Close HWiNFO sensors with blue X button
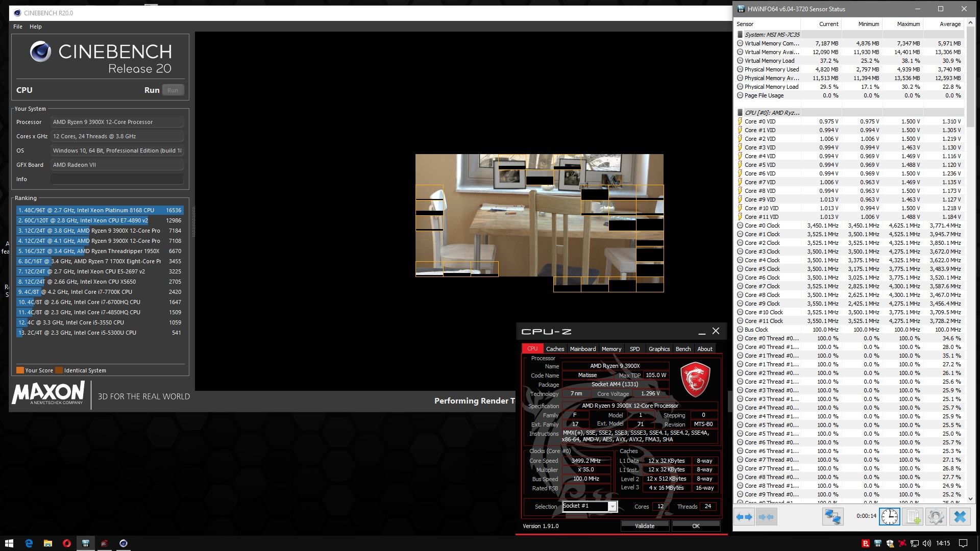 (x=960, y=517)
